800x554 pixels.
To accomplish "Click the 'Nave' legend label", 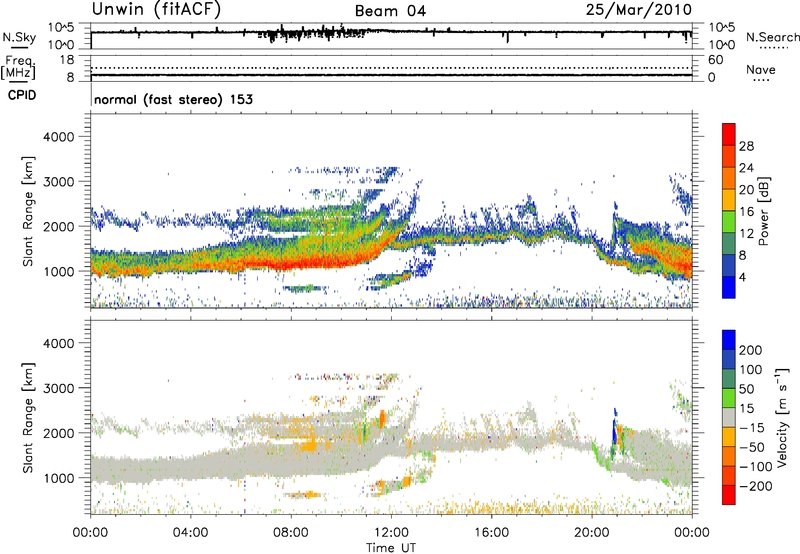I will [761, 69].
